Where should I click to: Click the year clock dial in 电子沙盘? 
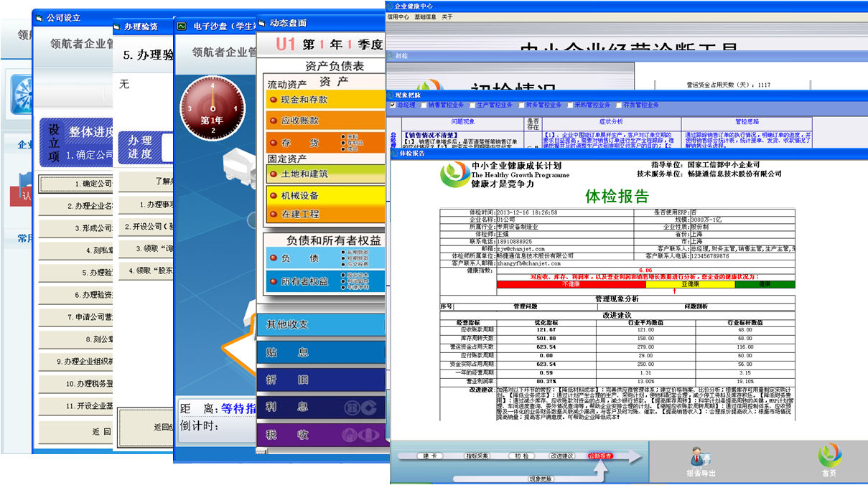click(x=213, y=108)
